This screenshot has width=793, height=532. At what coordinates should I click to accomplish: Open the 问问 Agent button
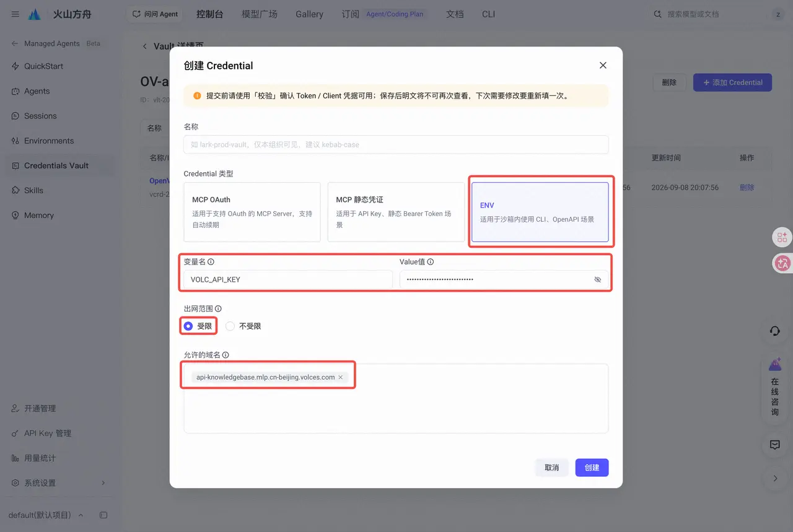pos(155,14)
